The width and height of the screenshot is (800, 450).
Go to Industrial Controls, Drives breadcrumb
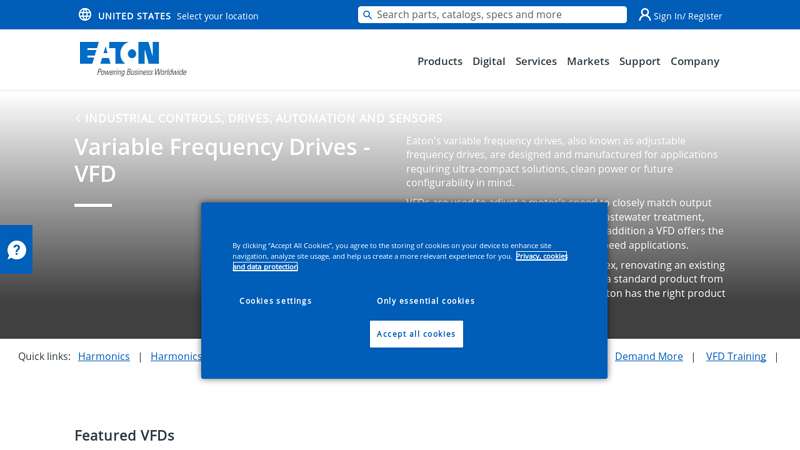[263, 118]
